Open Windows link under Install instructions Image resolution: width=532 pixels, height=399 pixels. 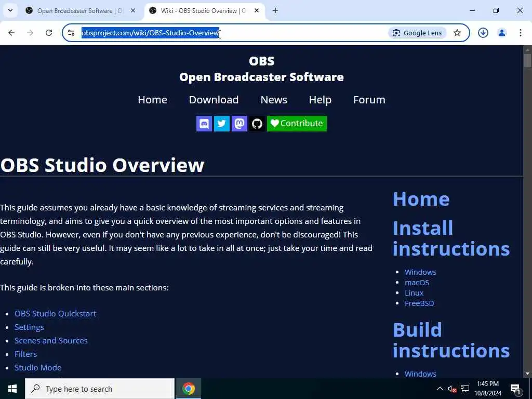click(x=420, y=272)
